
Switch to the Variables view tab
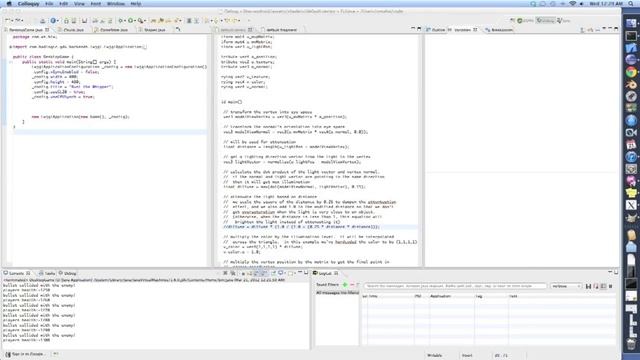[462, 30]
